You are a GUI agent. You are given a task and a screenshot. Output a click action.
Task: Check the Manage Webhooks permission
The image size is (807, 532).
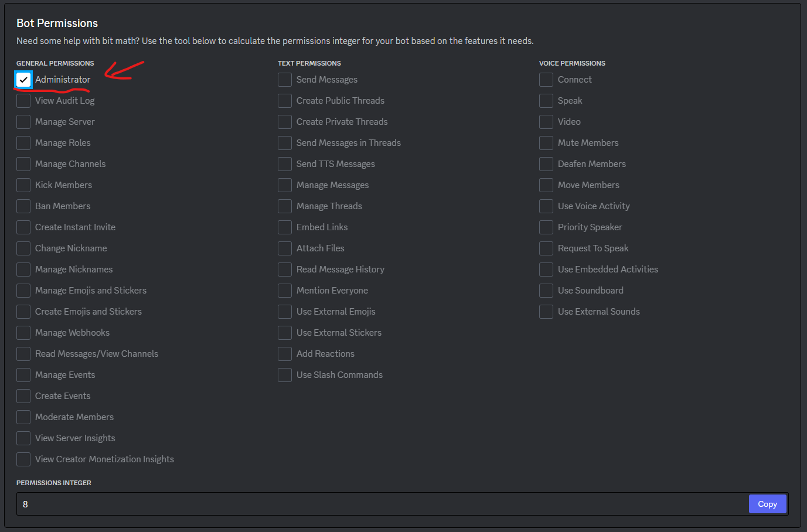coord(23,332)
